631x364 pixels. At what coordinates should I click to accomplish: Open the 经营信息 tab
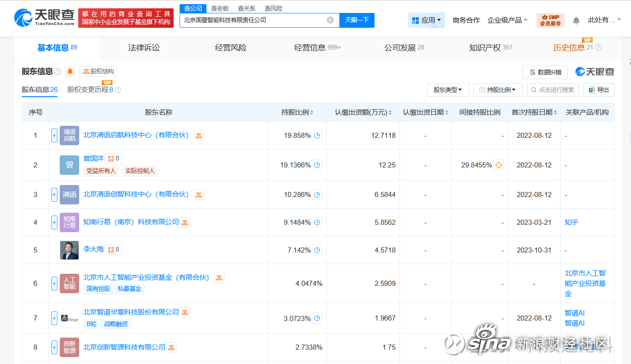[317, 48]
